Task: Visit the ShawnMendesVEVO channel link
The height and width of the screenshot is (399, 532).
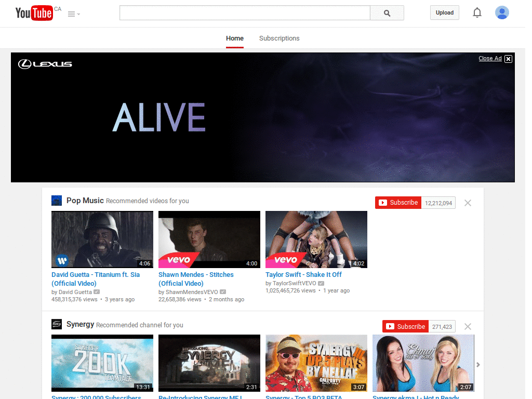Action: pos(192,292)
